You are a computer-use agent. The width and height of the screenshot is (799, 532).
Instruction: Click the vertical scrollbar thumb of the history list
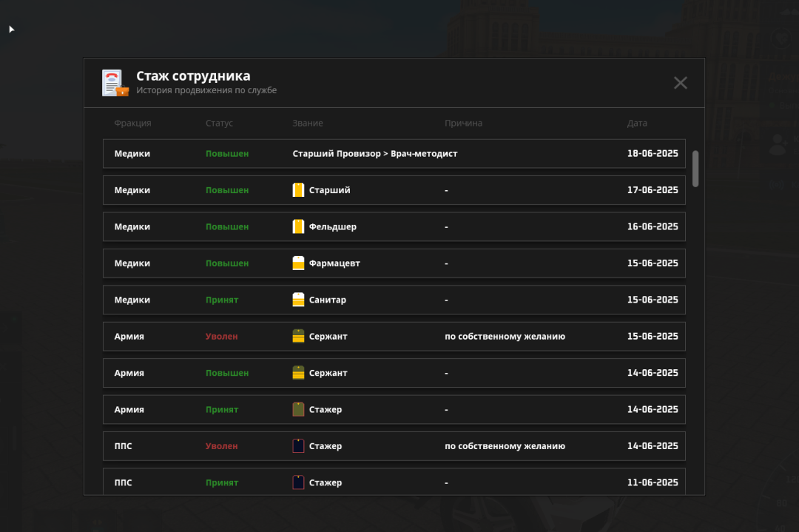coord(695,169)
